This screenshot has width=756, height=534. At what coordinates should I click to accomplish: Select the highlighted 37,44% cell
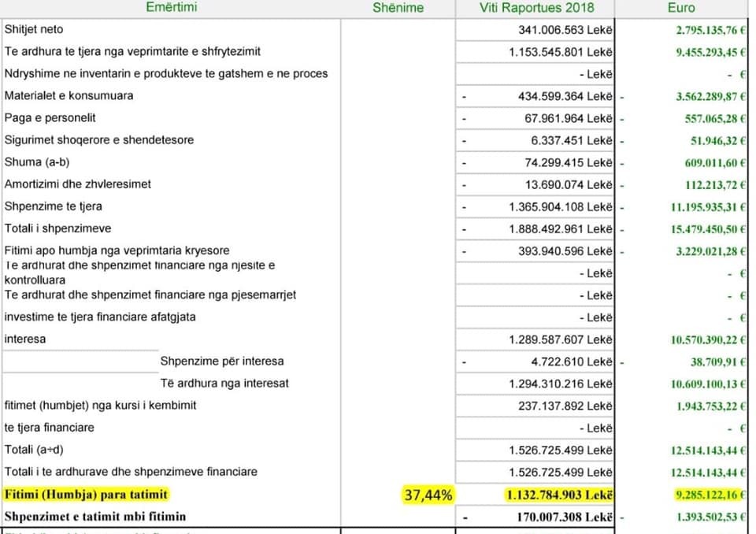428,495
